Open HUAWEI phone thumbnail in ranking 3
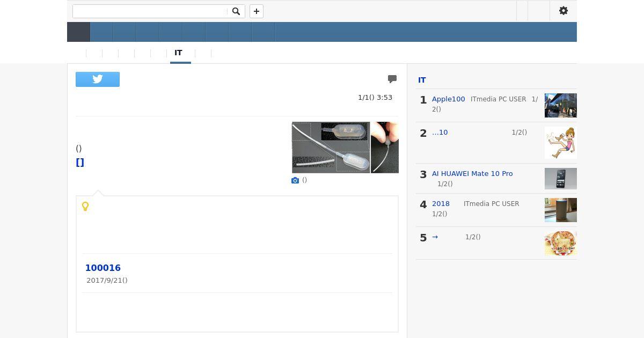The height and width of the screenshot is (338, 644). pos(561,179)
